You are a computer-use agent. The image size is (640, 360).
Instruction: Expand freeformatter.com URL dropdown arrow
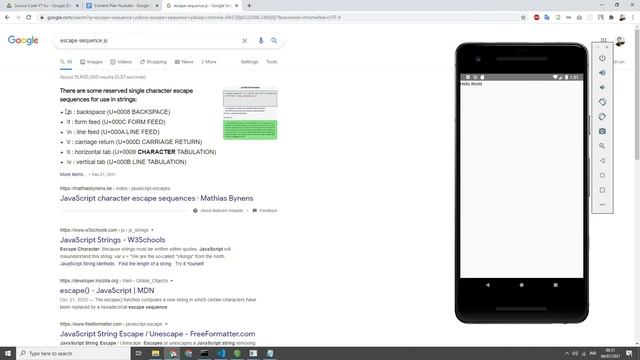coord(166,324)
